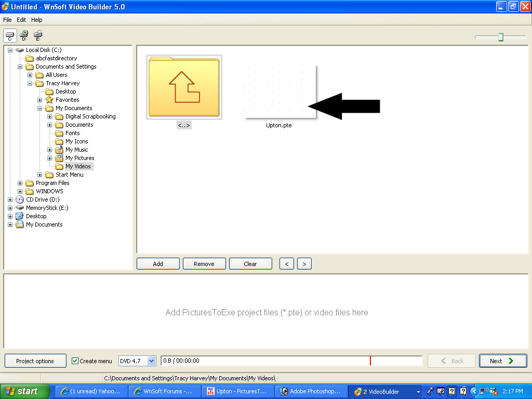
Task: Expand the CD Drive (D:) node
Action: [10, 199]
